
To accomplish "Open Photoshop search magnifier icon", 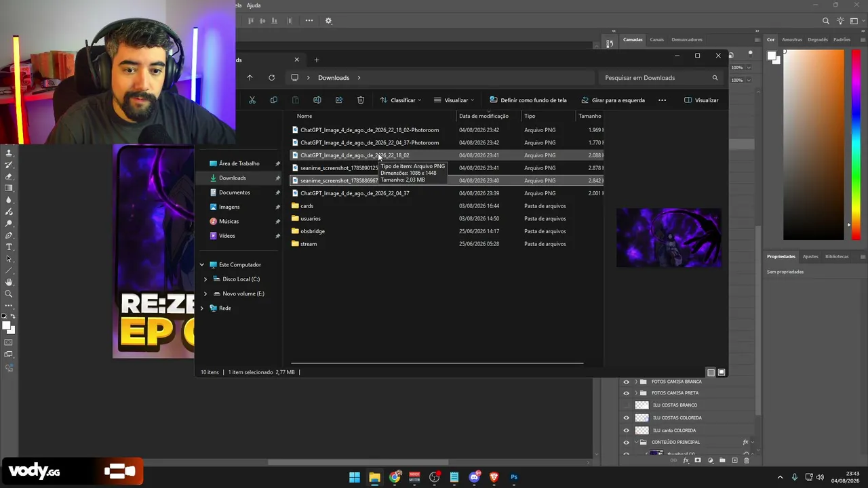I will (826, 21).
